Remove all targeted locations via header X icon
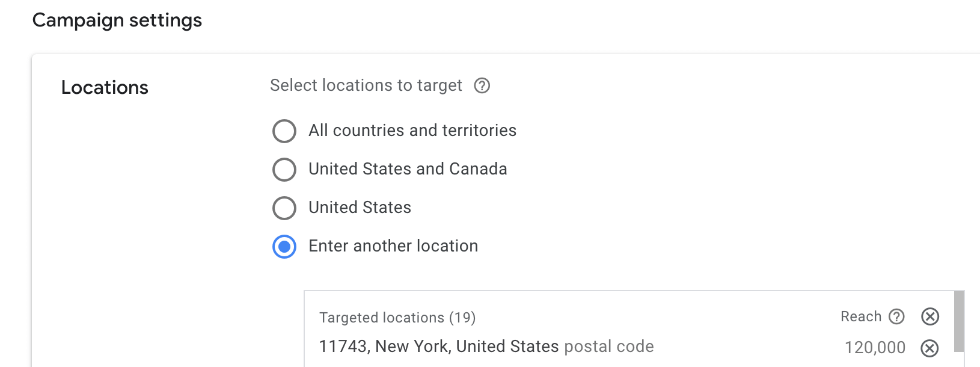The width and height of the screenshot is (980, 367). [x=930, y=316]
